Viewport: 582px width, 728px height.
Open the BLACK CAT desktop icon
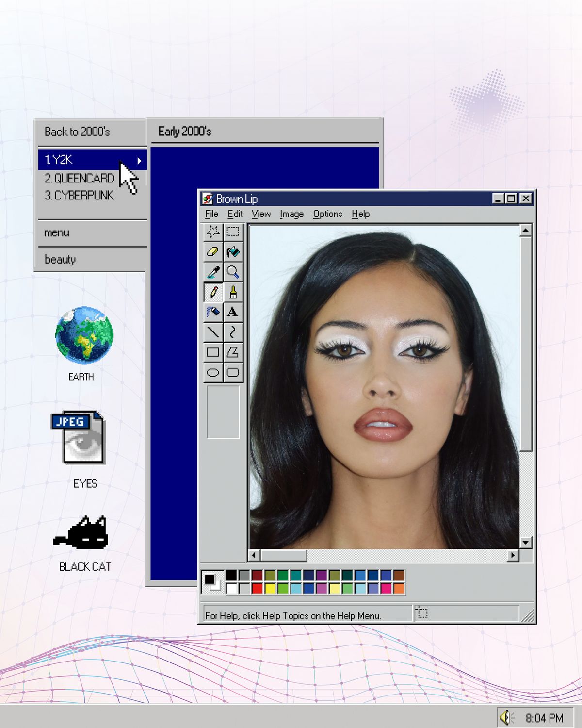82,534
